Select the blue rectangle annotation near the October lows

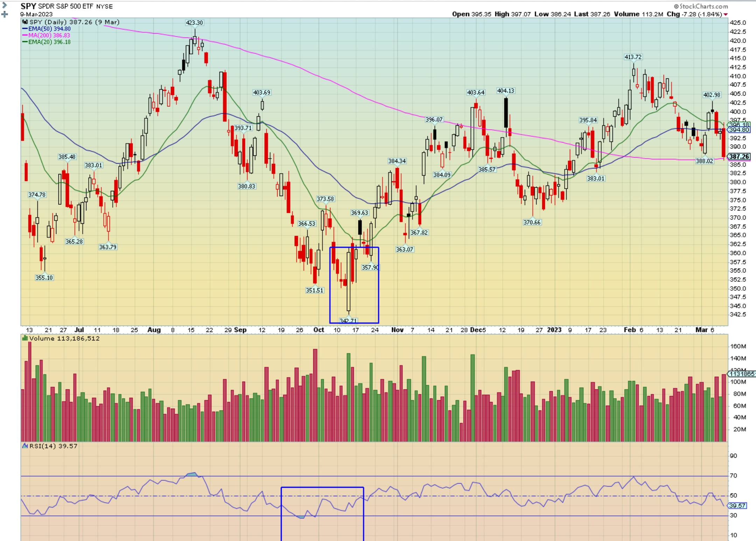354,284
